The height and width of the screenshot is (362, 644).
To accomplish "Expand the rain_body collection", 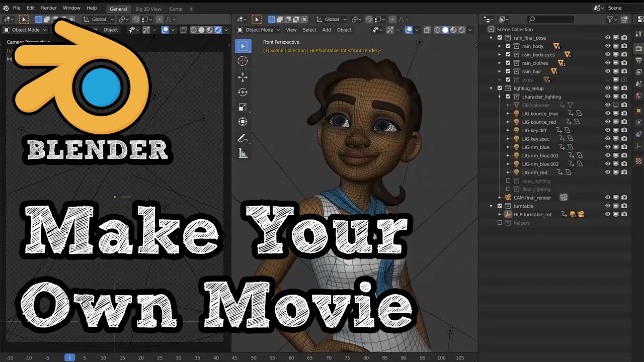I will [x=500, y=46].
